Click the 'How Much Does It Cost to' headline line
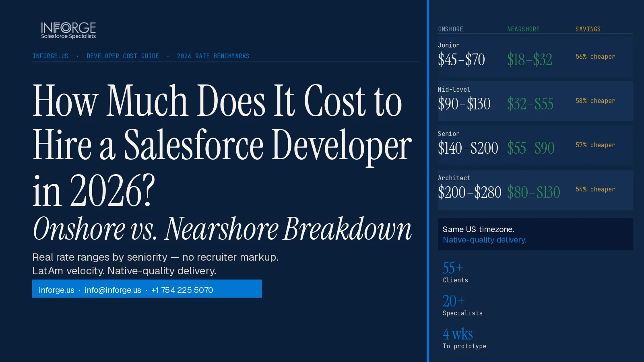 (217, 101)
